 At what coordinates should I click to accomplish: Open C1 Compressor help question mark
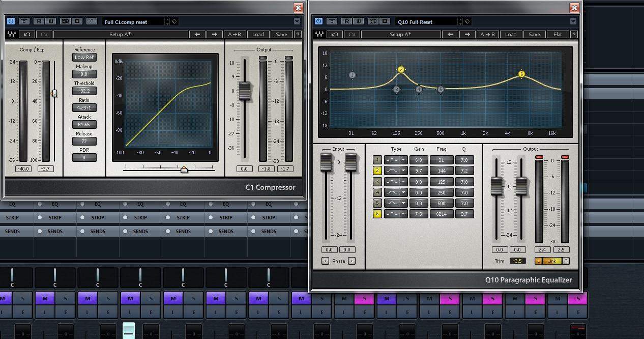point(298,35)
